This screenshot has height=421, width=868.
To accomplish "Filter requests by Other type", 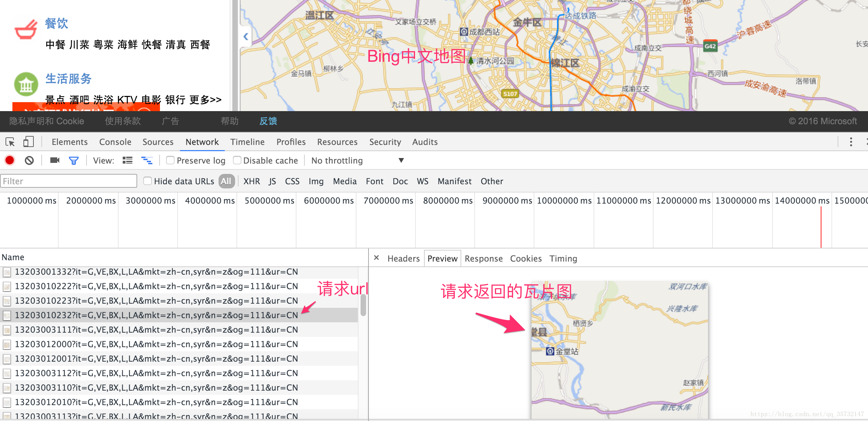I will pyautogui.click(x=492, y=181).
